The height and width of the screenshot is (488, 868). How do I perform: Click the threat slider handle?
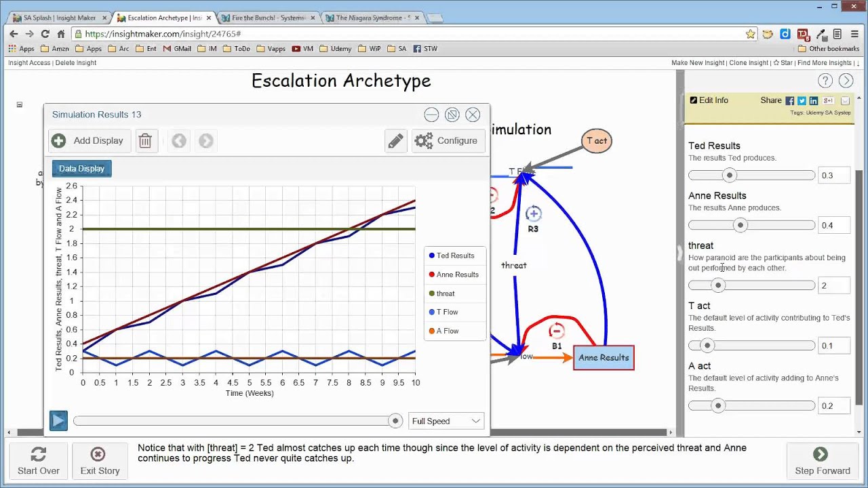point(717,285)
